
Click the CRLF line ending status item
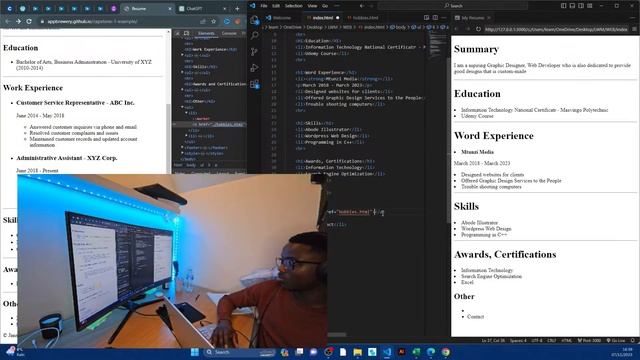click(x=552, y=340)
